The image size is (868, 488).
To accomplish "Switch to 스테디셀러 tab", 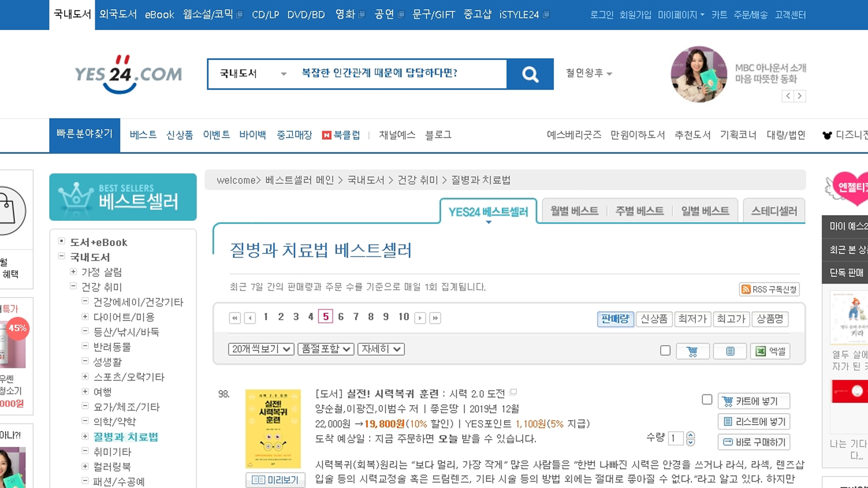I will click(774, 211).
